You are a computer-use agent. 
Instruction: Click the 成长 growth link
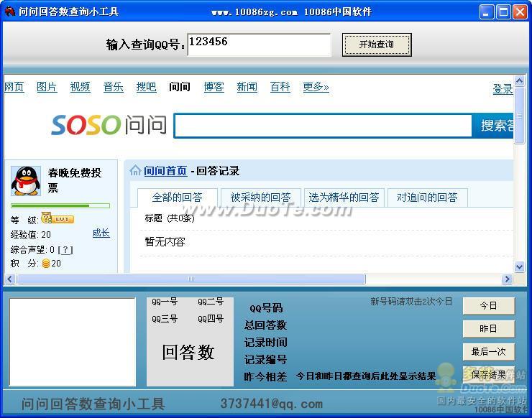[101, 233]
